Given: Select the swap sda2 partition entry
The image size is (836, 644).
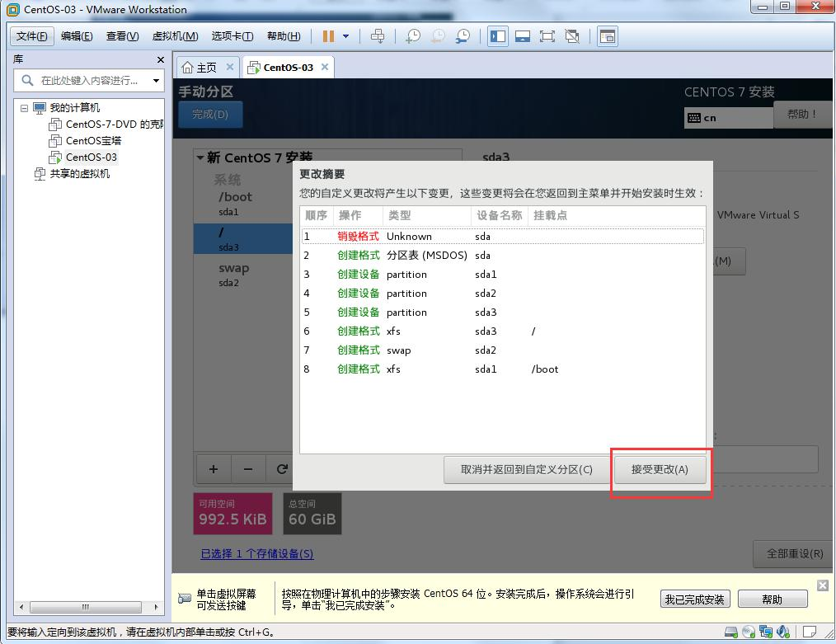Looking at the screenshot, I should coord(243,275).
